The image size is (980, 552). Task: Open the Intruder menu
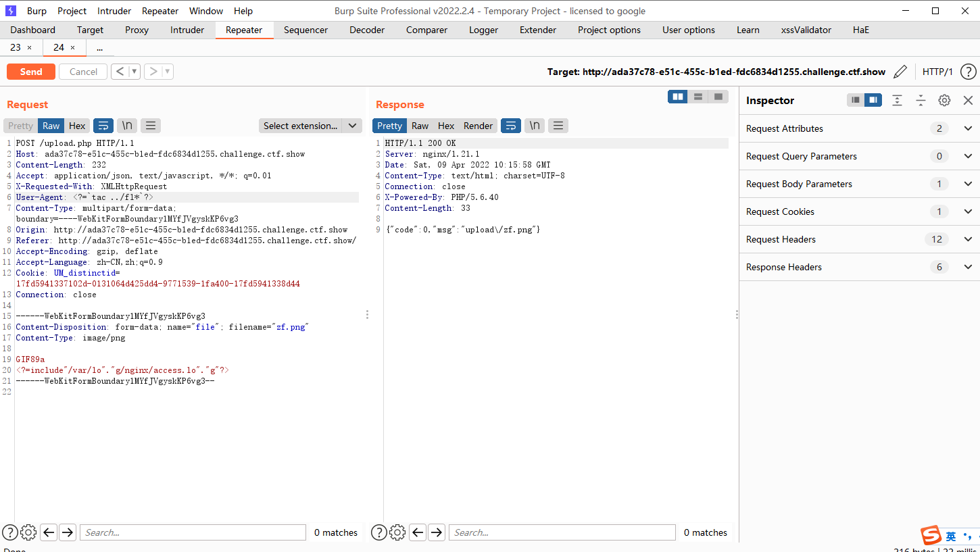114,11
